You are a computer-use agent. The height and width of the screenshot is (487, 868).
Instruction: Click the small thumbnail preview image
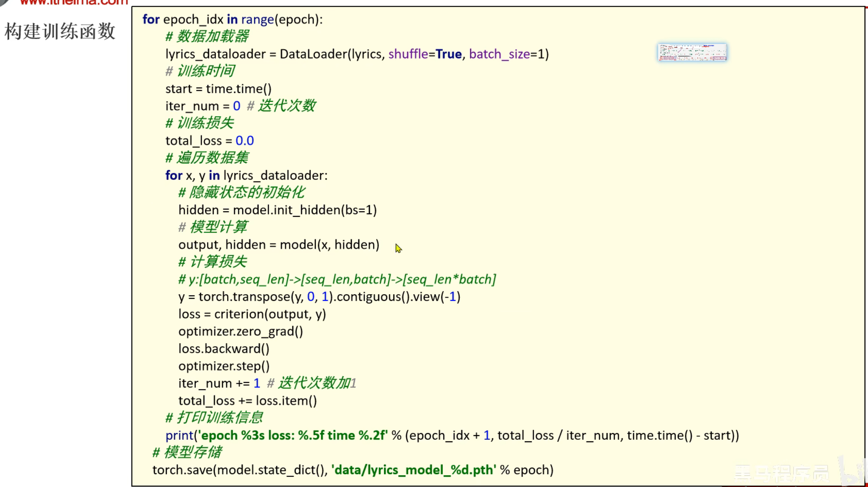tap(692, 52)
